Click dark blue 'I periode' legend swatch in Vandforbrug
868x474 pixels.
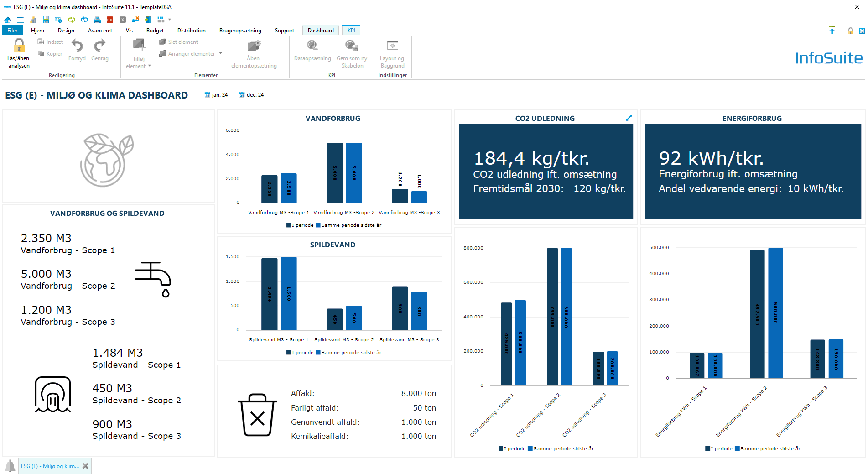click(289, 225)
